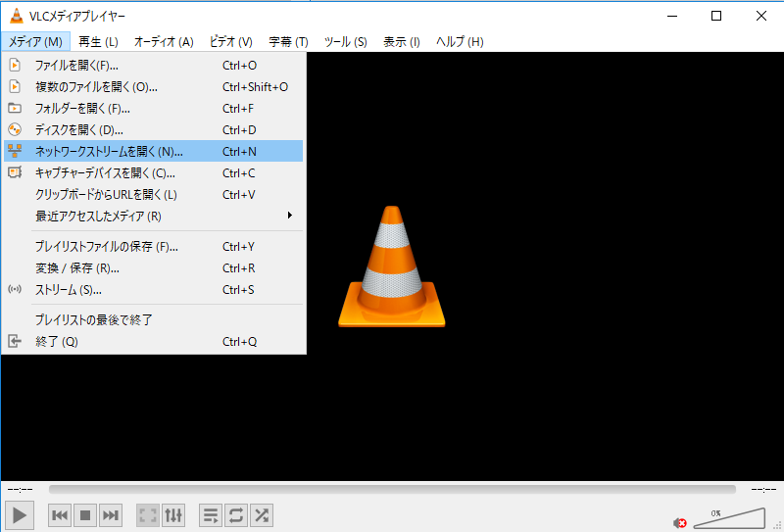Select ネットワークストリームを開く (N)... entry

point(153,151)
